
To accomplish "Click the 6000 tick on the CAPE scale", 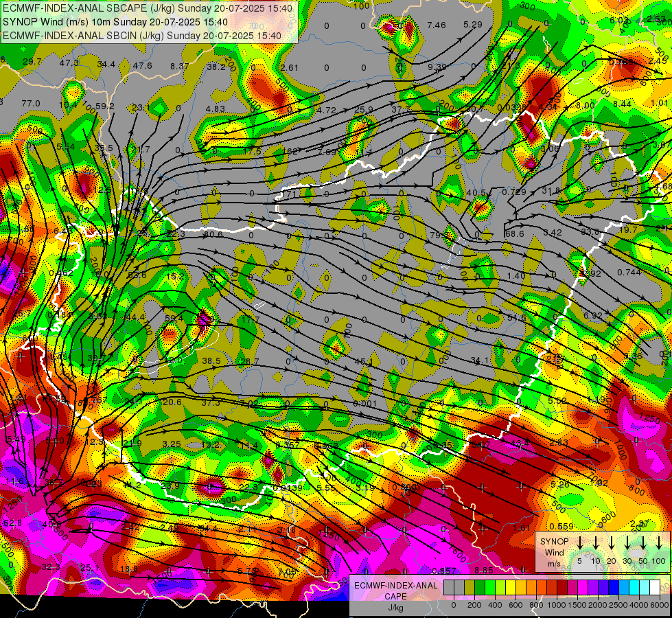I will (660, 605).
